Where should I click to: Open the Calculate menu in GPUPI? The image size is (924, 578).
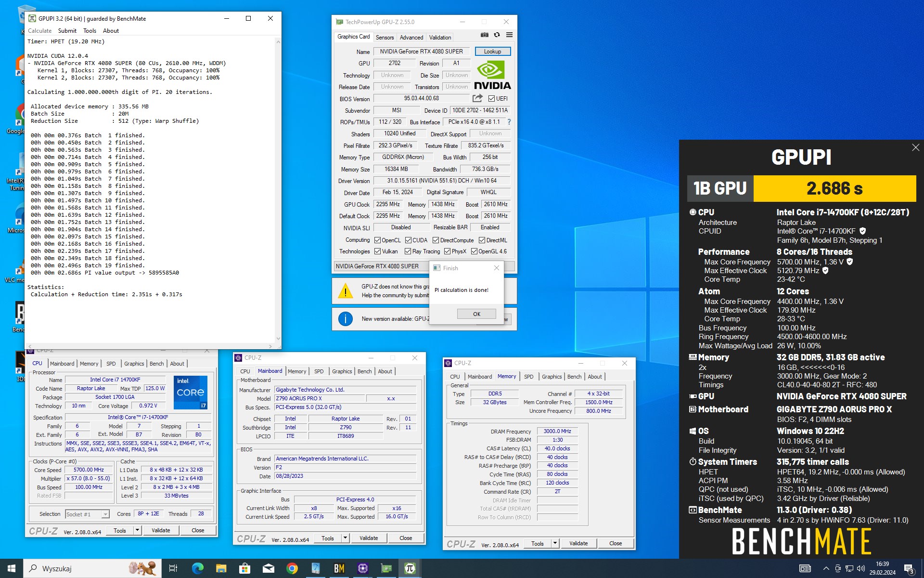click(39, 31)
